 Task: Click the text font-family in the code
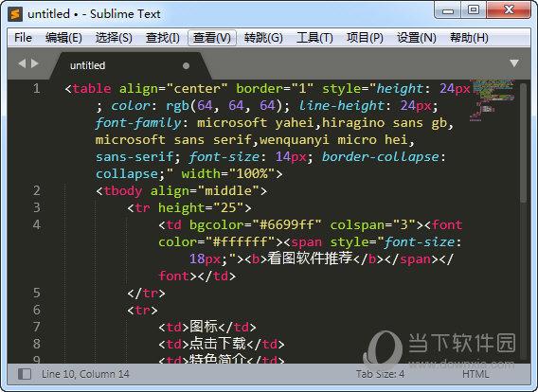pos(138,123)
